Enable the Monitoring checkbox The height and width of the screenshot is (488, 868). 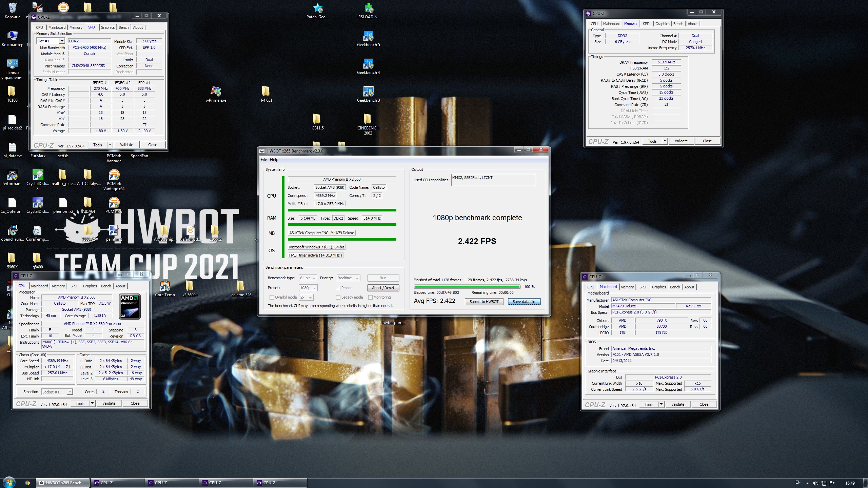point(371,297)
